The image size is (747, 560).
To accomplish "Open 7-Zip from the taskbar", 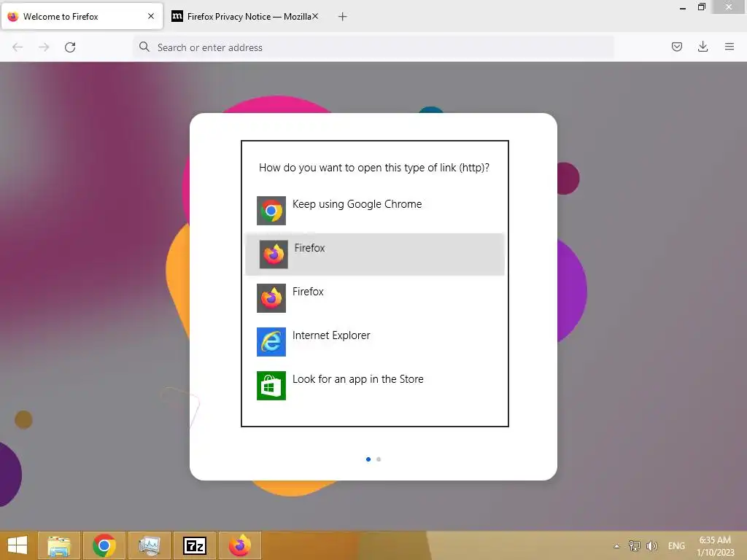I will 195,545.
